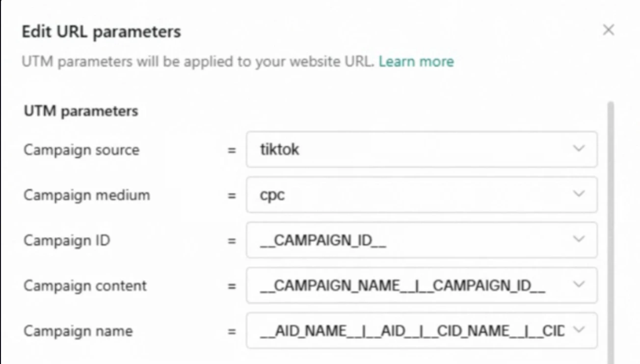Select the Campaign ID label text
640x364 pixels.
click(x=67, y=240)
